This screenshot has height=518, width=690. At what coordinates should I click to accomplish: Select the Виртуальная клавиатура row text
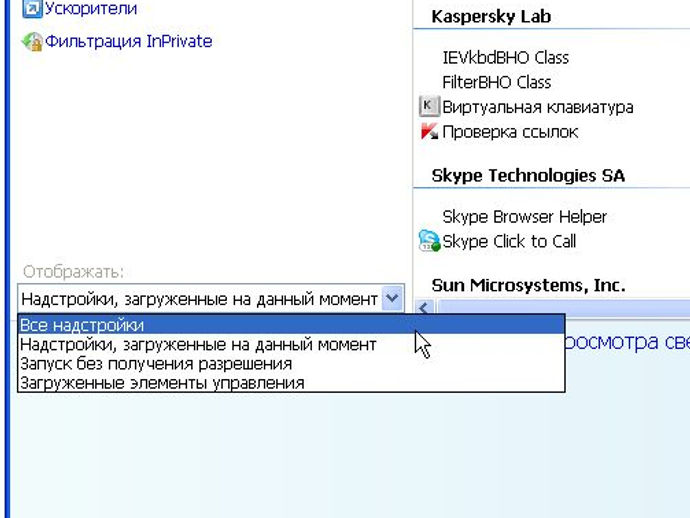point(538,107)
